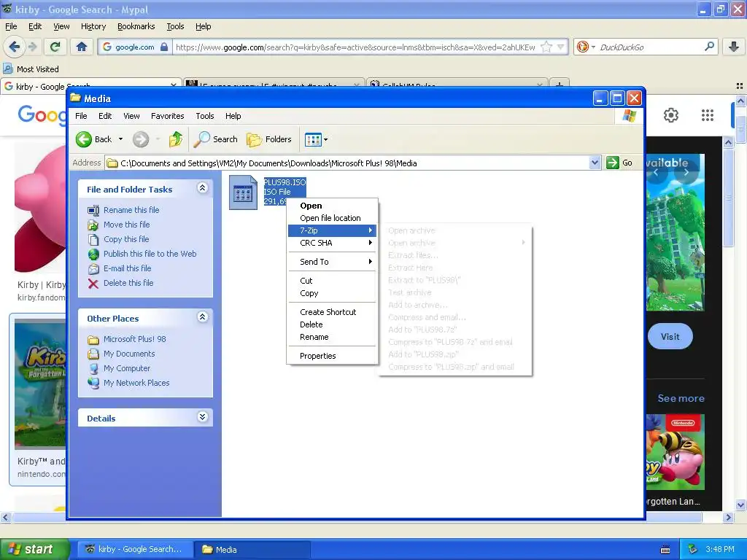This screenshot has height=560, width=747.
Task: Select 7-Zip context menu entry
Action: 332,230
